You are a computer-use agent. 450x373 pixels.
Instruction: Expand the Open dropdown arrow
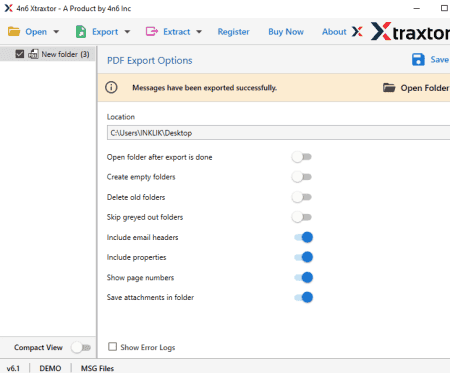56,32
